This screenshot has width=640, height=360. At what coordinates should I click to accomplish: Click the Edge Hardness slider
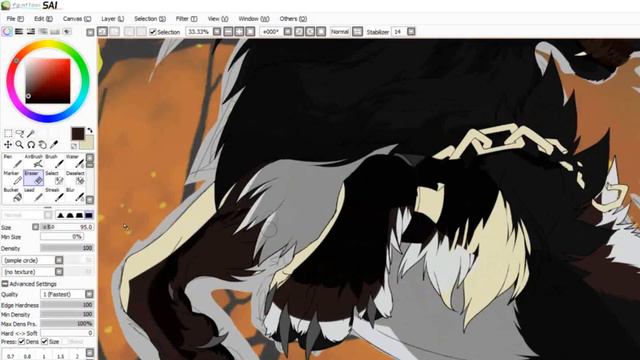pos(67,305)
